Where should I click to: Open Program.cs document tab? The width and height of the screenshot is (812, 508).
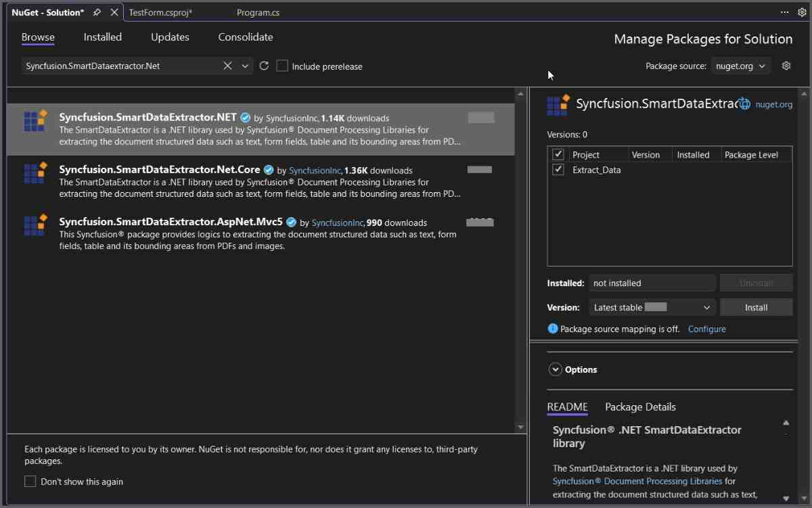pyautogui.click(x=258, y=12)
